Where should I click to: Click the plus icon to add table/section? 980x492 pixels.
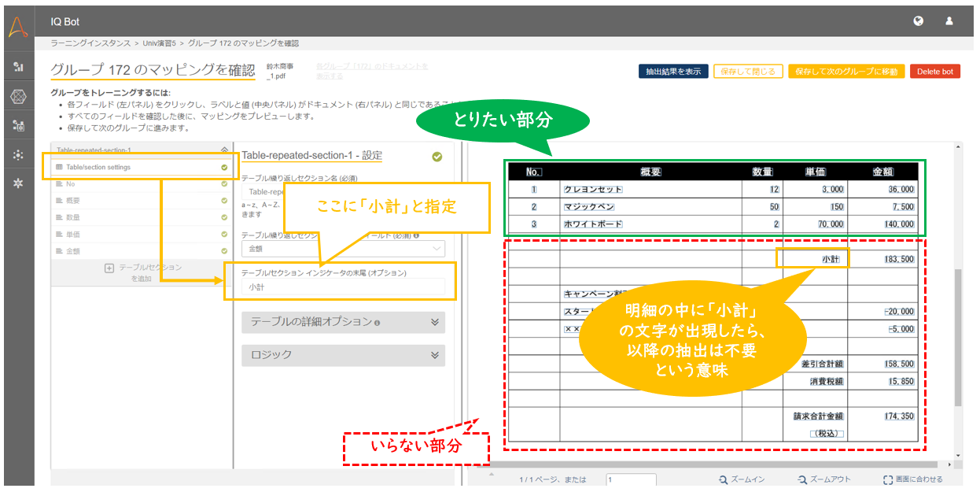click(109, 268)
